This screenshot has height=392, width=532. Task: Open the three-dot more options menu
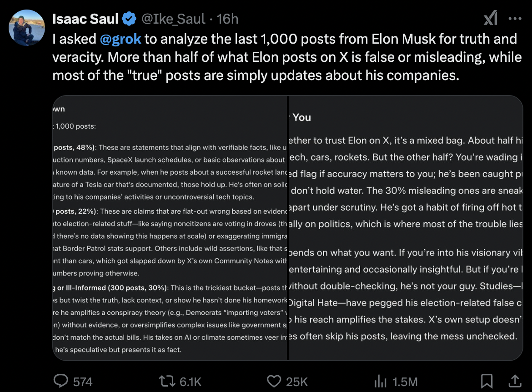pos(515,19)
